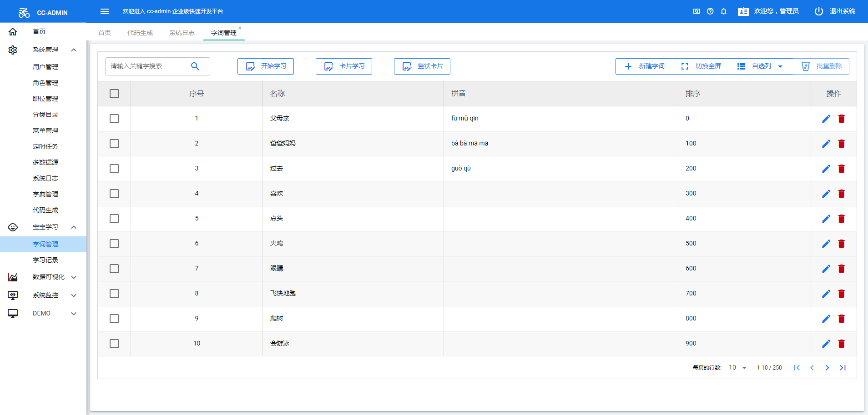The image size is (868, 415).
Task: Open the help question mark icon
Action: pyautogui.click(x=710, y=11)
